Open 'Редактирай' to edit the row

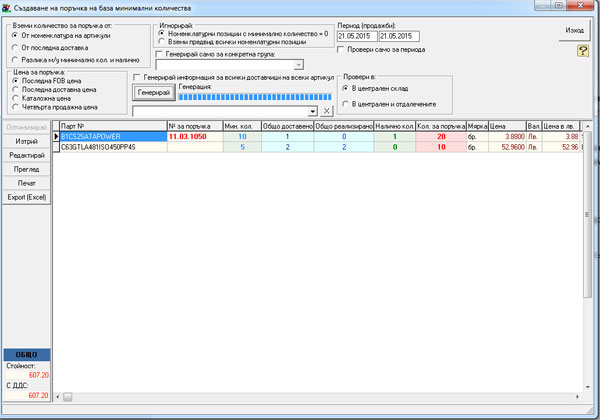point(27,156)
